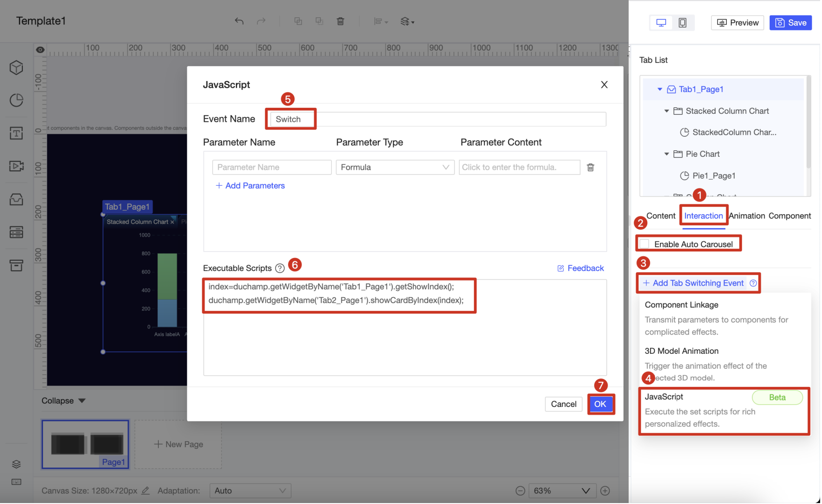Select the text component tool
Image resolution: width=822 pixels, height=504 pixels.
tap(16, 133)
